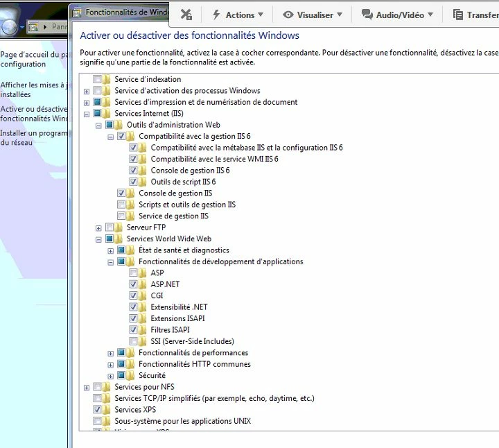Click the Services Internet (IIS) folder icon
The height and width of the screenshot is (448, 499).
coord(106,113)
